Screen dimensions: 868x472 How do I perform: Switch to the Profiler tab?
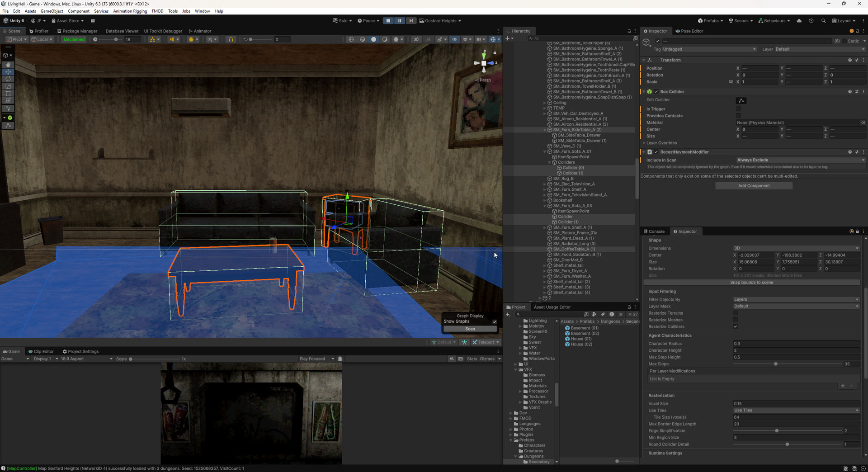[39, 31]
